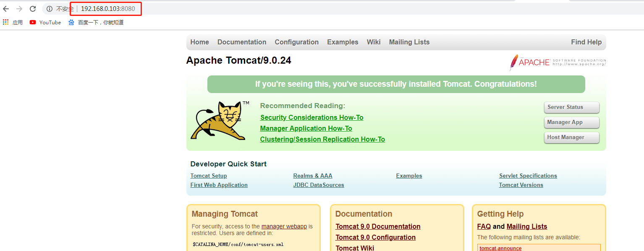Screen dimensions: 644x251
Task: Open Clustering/Session Replication How-To link
Action: point(322,139)
